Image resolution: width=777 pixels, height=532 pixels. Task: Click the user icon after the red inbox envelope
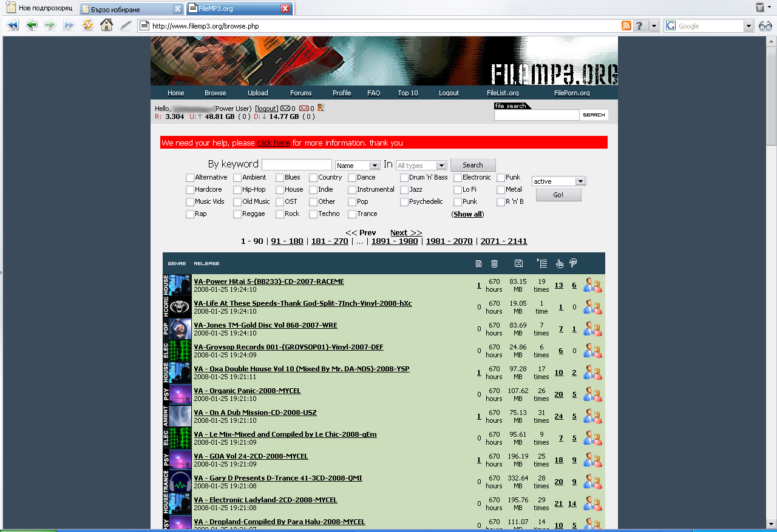(x=321, y=108)
